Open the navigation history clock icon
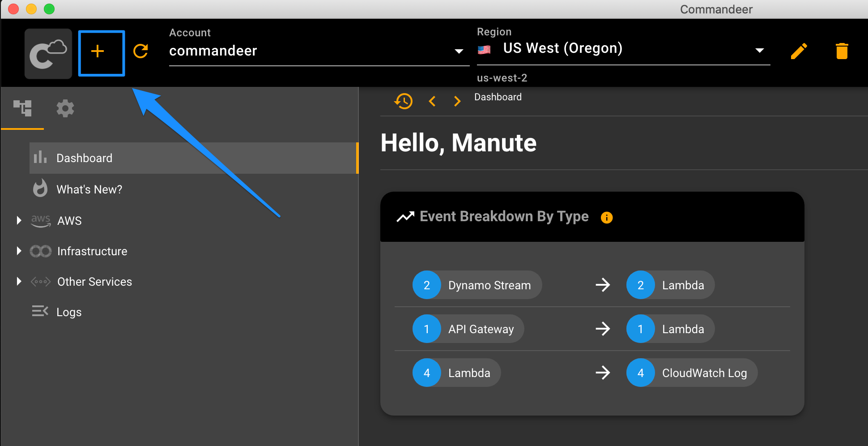Viewport: 868px width, 446px height. (404, 101)
